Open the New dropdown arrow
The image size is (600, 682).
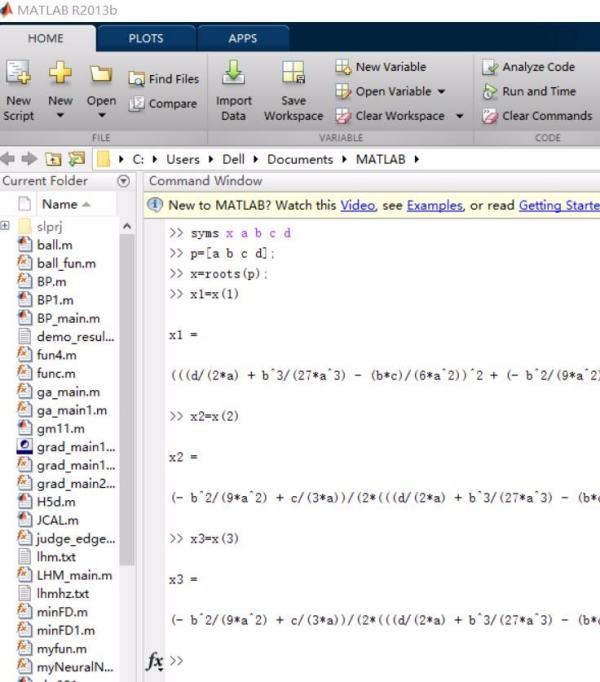pyautogui.click(x=60, y=115)
